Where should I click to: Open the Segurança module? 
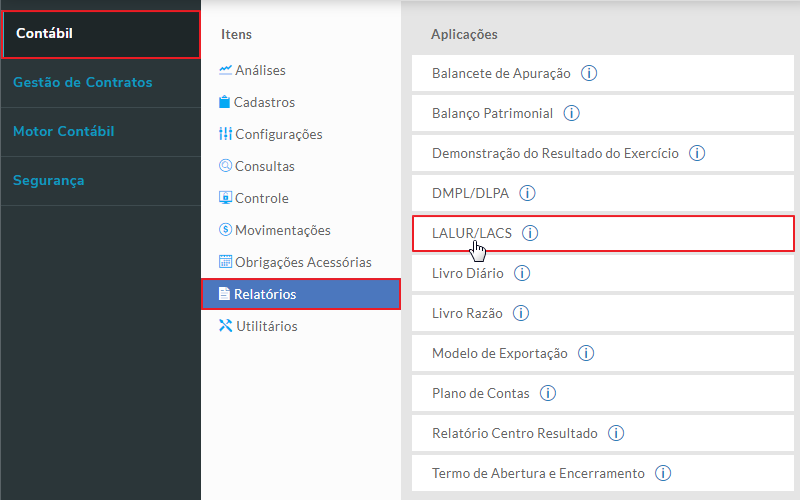point(49,180)
